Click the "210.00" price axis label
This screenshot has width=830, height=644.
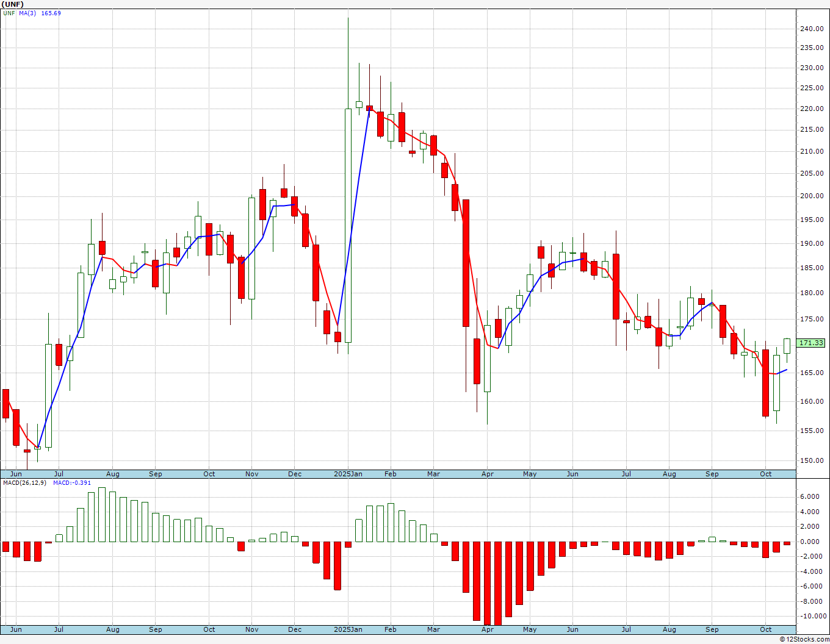point(812,151)
